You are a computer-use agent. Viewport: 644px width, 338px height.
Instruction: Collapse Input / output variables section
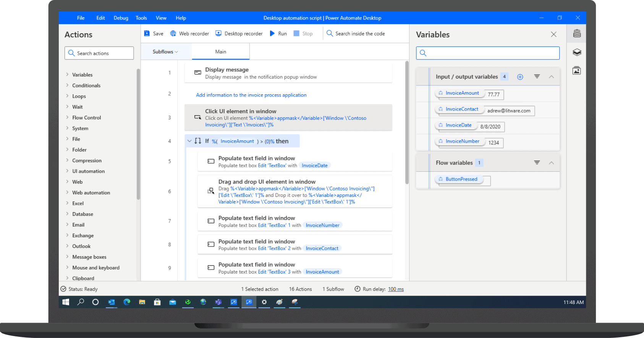click(x=551, y=77)
